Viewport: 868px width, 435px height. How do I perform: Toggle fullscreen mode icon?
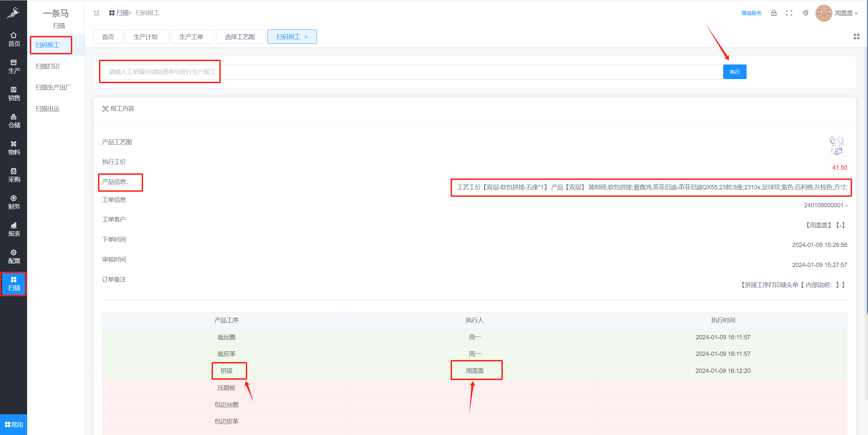tap(789, 13)
